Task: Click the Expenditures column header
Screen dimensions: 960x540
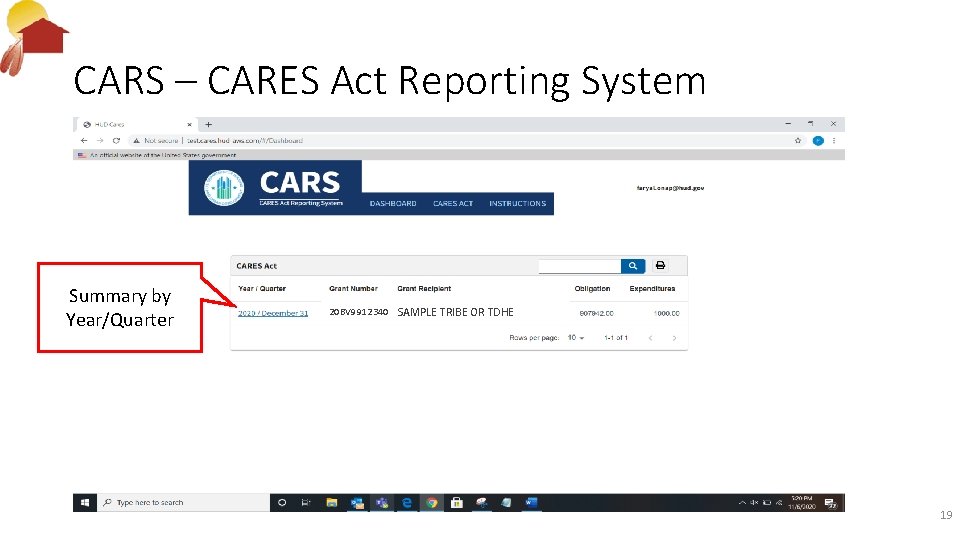Action: click(652, 288)
